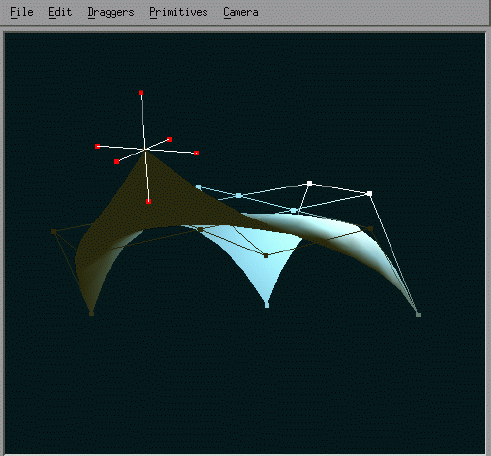The image size is (491, 456).
Task: Click the lower-left red dragger handle
Action: 116,162
